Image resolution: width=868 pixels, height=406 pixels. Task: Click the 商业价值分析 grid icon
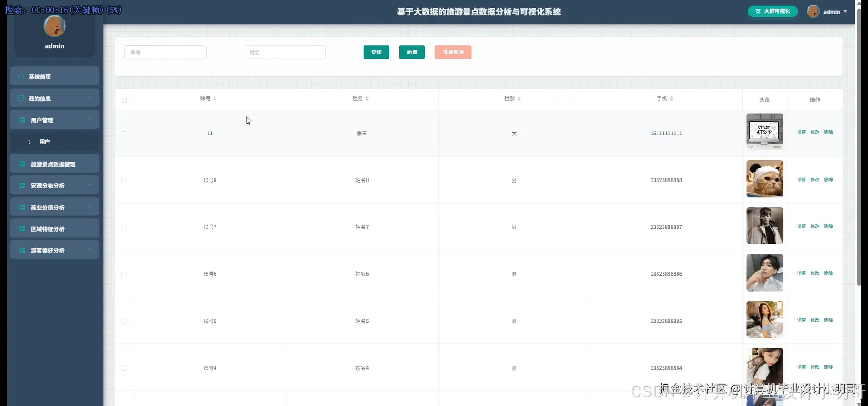point(22,207)
